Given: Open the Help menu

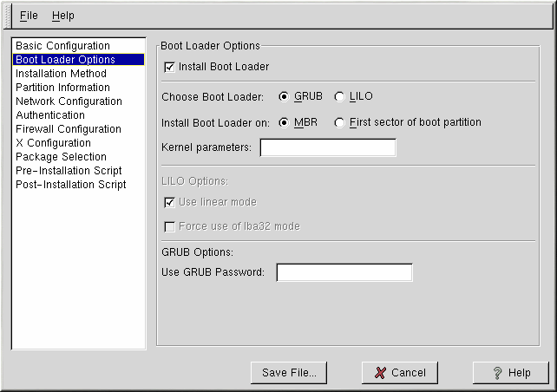Looking at the screenshot, I should (x=63, y=16).
